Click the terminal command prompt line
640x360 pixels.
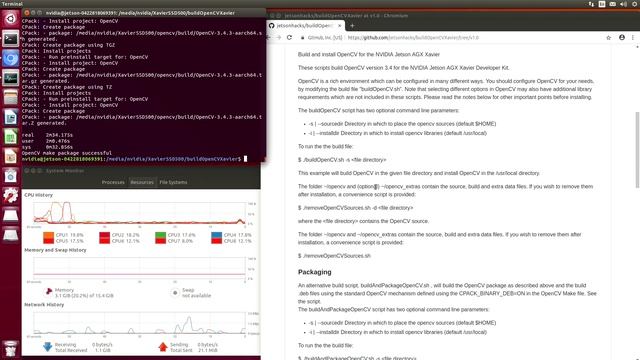[x=134, y=159]
